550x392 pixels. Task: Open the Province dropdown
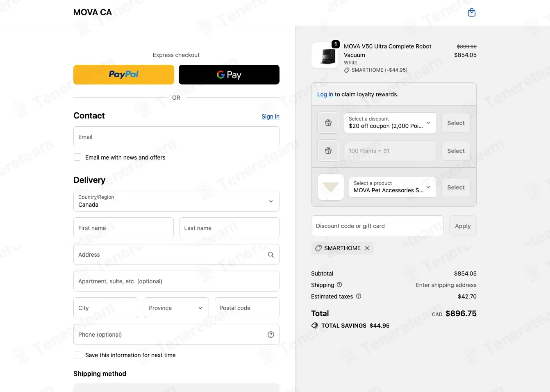tap(176, 308)
